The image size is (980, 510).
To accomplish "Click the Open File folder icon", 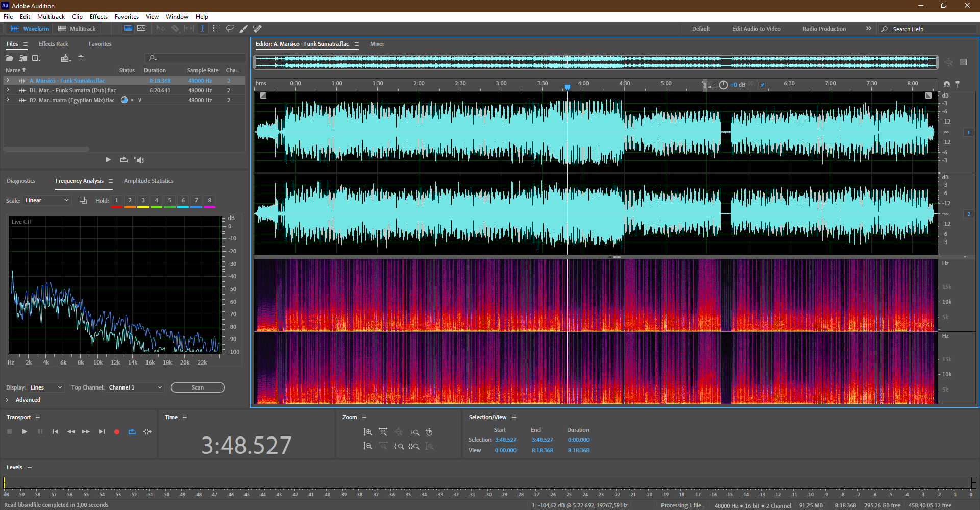I will tap(9, 58).
